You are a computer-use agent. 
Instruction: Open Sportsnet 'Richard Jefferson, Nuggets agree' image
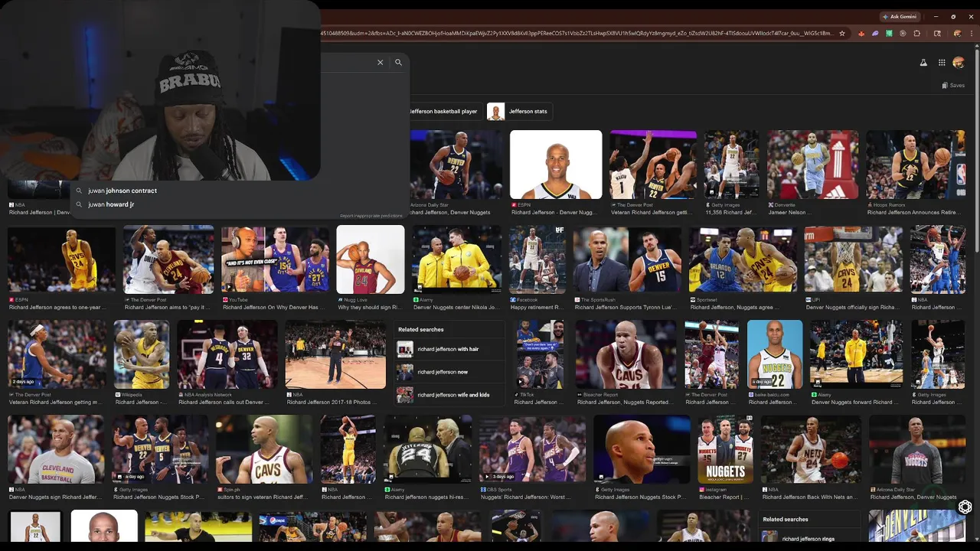743,259
